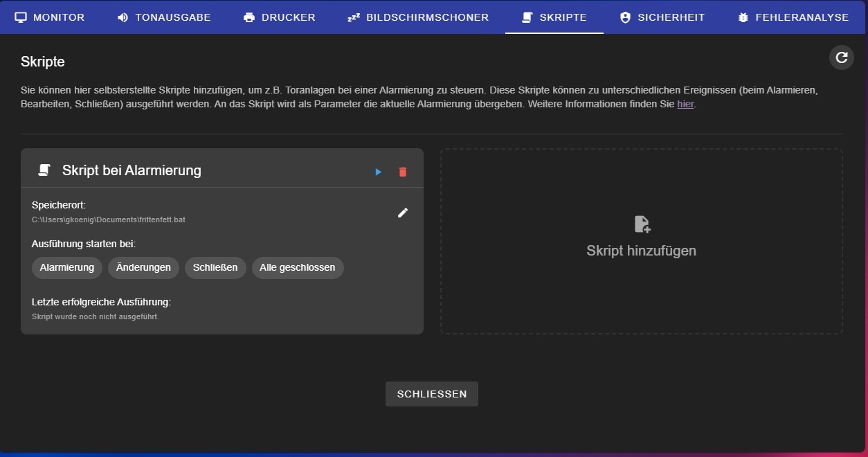Switch to the Bildschirmschoner tab
Screen dimensions: 868x457
tap(418, 17)
